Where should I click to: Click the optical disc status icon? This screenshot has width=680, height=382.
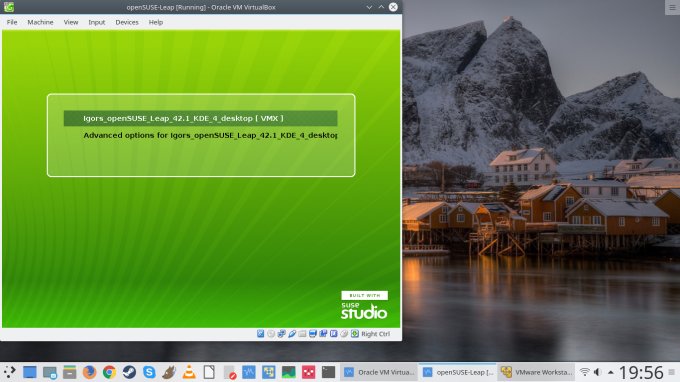271,333
